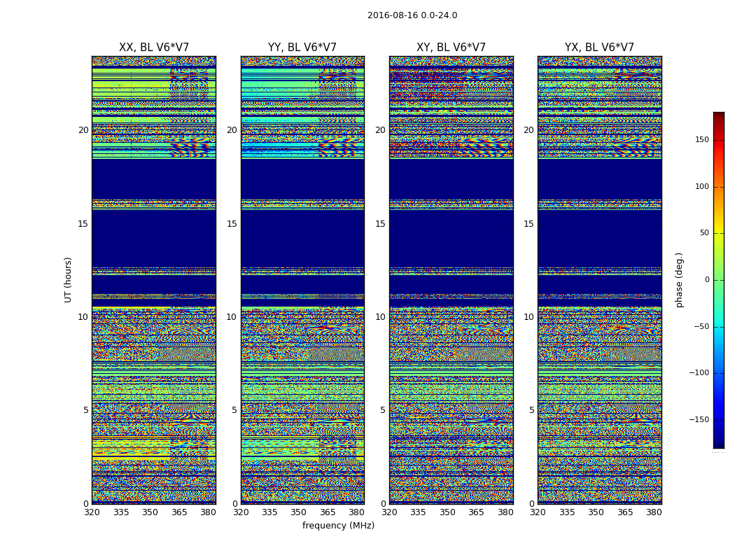Click the YX polarization phase plot
735x560 pixels.
pyautogui.click(x=599, y=280)
